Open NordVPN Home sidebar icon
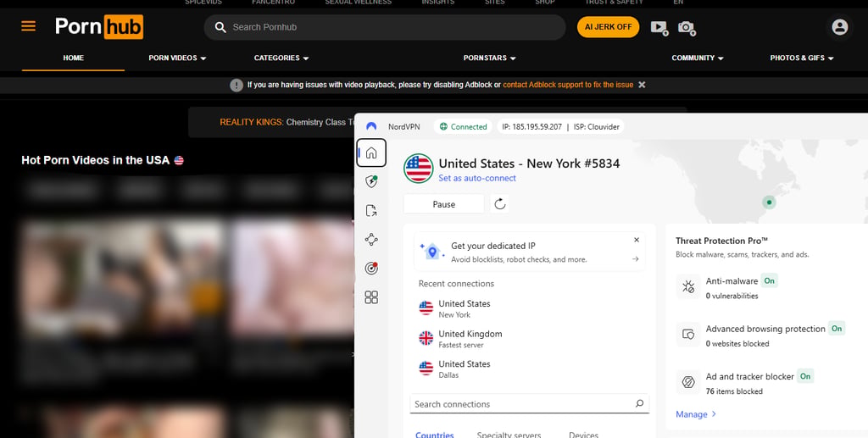 point(371,152)
